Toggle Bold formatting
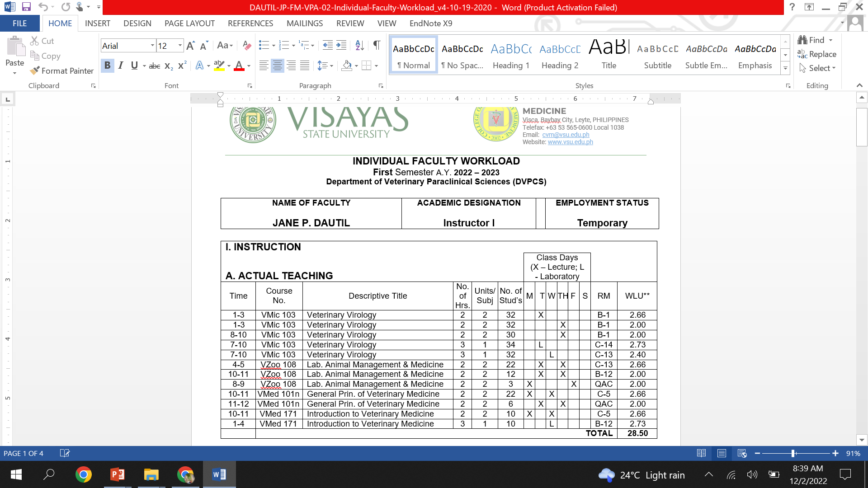The image size is (868, 488). tap(107, 66)
